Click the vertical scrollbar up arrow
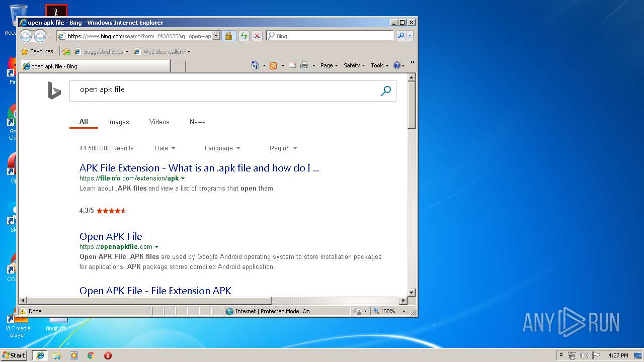The image size is (644, 362). (412, 77)
